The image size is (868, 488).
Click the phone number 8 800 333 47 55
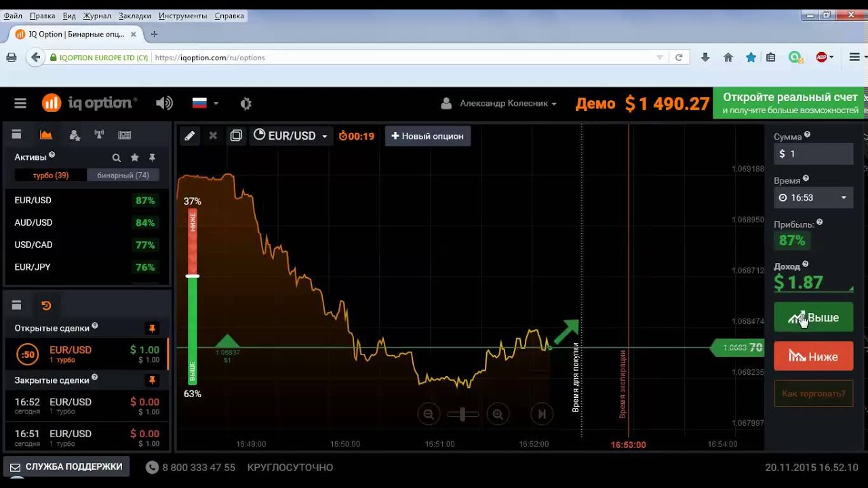pos(199,468)
